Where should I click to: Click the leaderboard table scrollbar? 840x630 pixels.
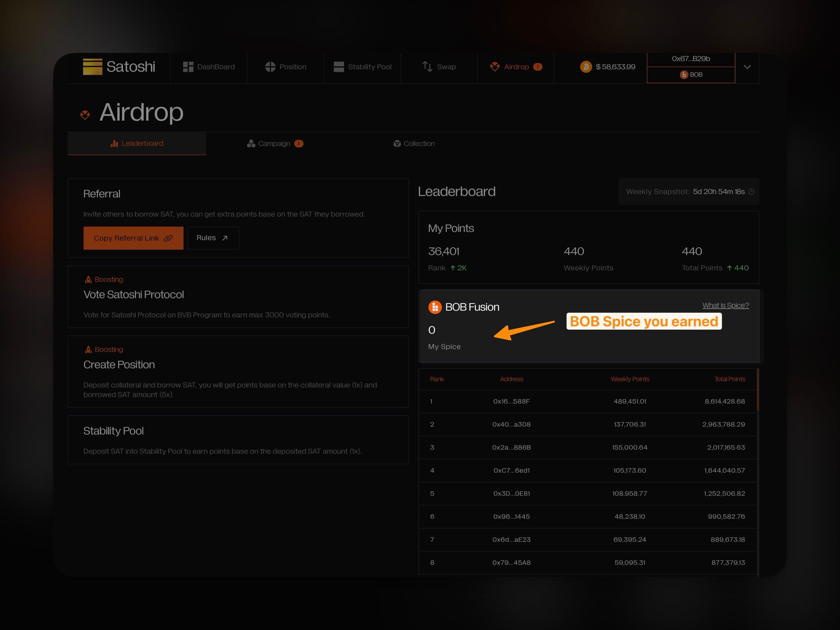(758, 390)
